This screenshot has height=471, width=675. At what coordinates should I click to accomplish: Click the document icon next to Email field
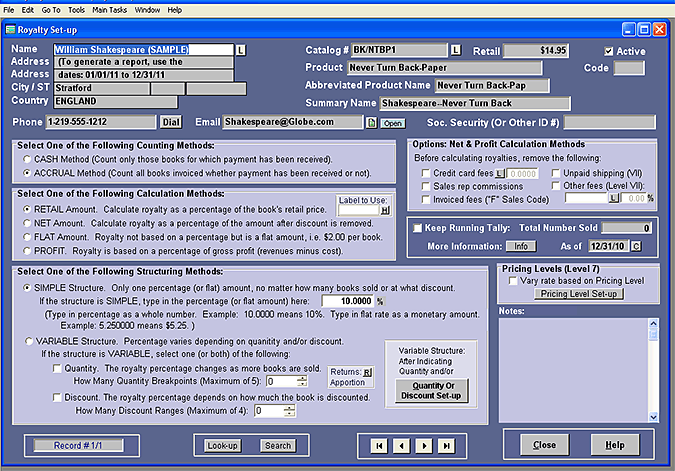[370, 123]
